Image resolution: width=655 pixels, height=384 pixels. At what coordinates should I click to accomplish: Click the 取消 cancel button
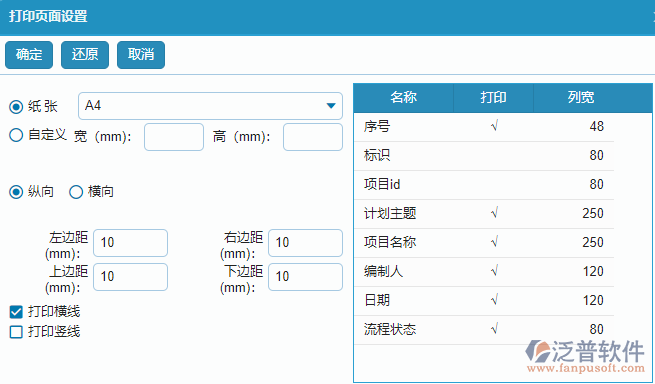[141, 55]
